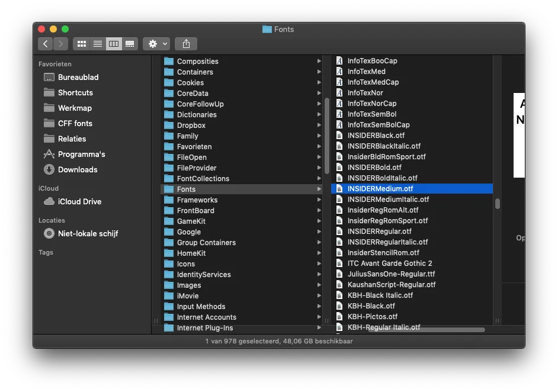Expand the HomeKit folder arrow
This screenshot has height=392, width=558.
tap(319, 253)
